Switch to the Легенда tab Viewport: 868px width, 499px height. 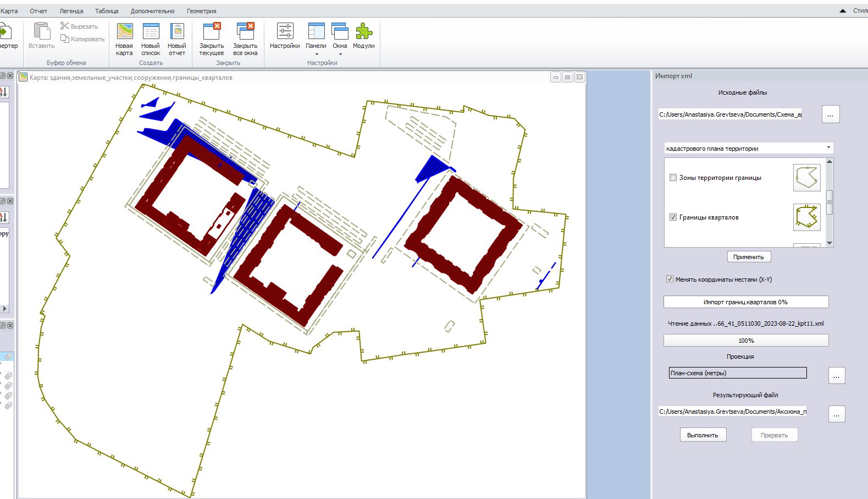(x=71, y=11)
